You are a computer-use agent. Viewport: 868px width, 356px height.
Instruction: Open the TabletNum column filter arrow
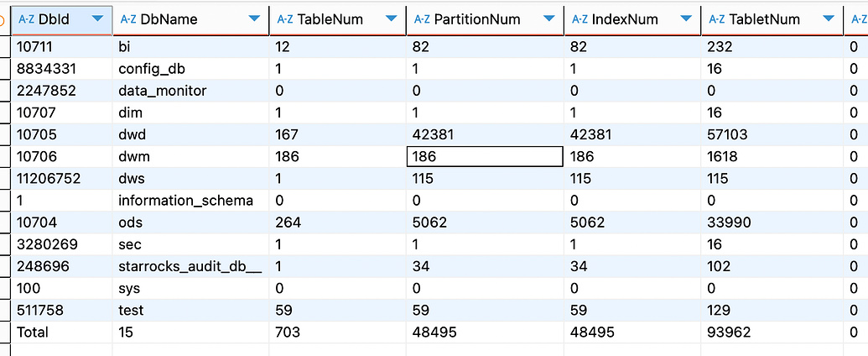point(829,18)
